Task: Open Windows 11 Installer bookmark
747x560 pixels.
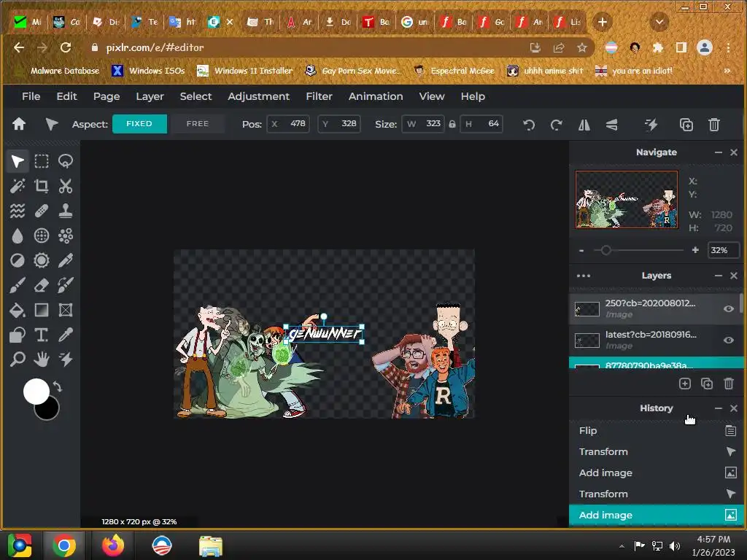Action: [x=245, y=71]
